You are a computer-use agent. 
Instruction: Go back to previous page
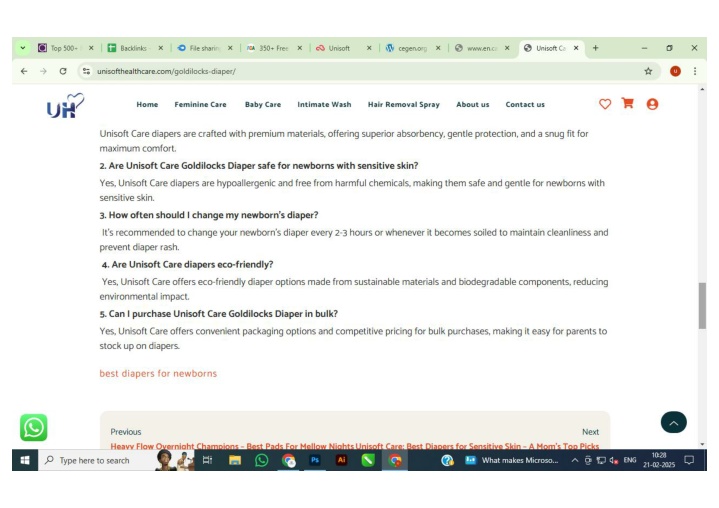24,71
